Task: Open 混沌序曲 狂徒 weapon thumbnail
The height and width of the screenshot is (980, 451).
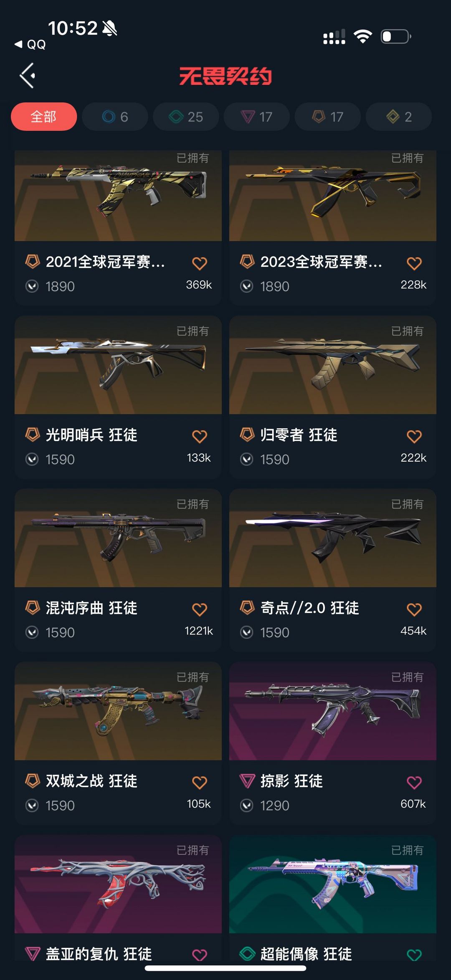Action: point(118,538)
